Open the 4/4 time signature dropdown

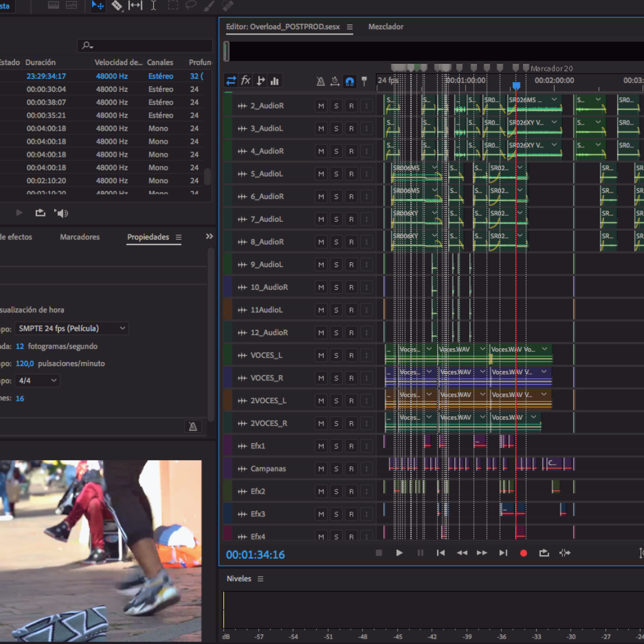tap(37, 380)
